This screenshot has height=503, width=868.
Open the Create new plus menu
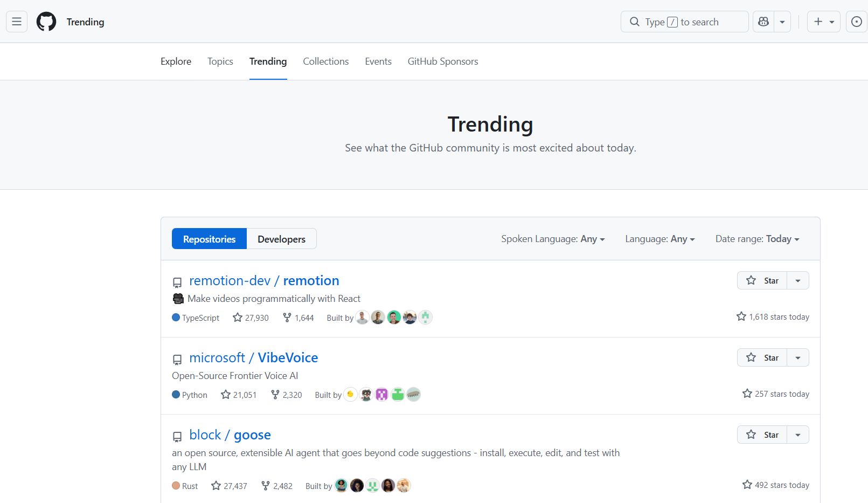click(824, 22)
